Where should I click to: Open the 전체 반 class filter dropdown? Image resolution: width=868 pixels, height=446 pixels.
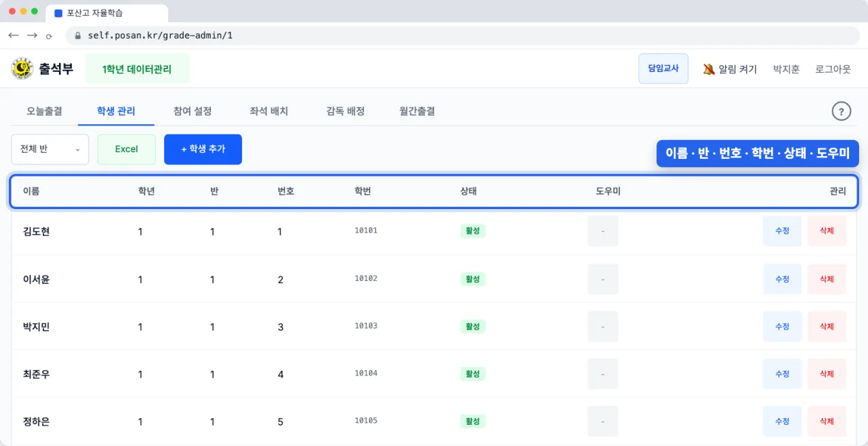[x=50, y=149]
